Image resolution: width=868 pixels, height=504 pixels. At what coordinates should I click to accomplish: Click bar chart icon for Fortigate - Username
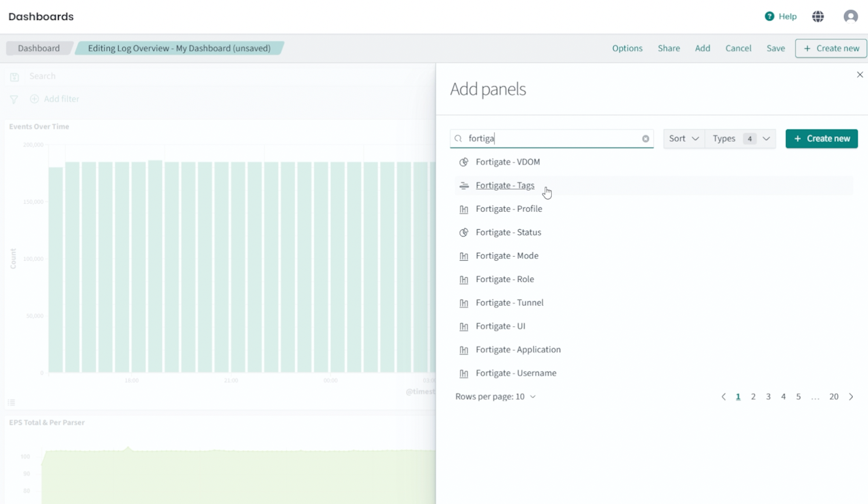coord(464,373)
